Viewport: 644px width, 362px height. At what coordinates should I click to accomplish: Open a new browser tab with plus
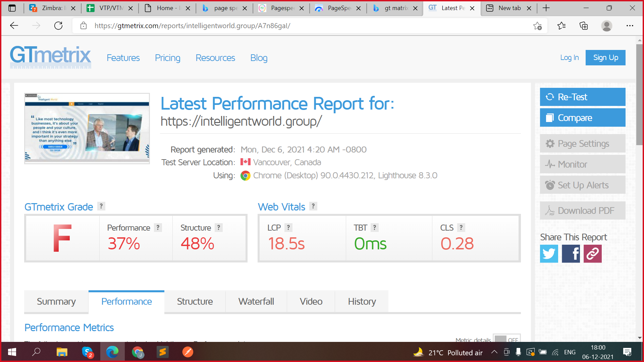546,8
